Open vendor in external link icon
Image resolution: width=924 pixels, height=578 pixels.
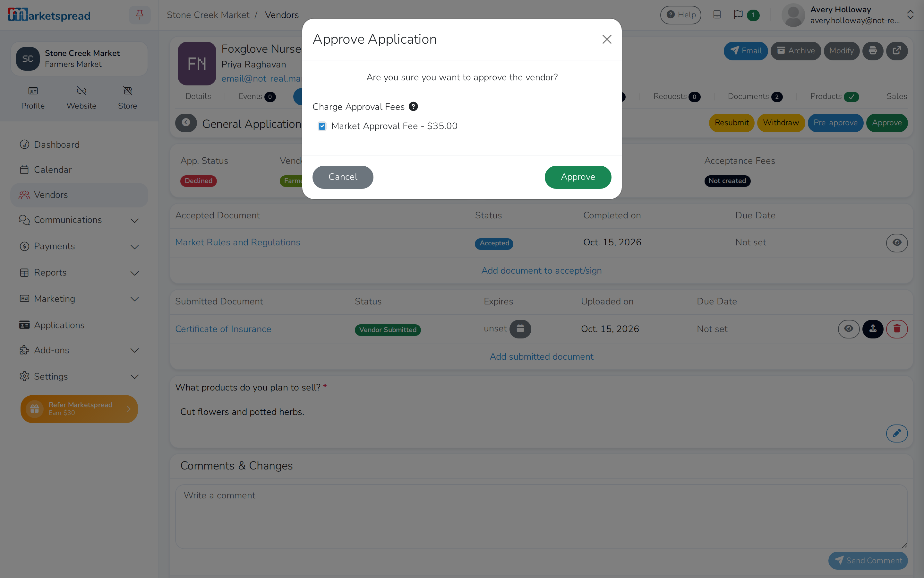(896, 51)
